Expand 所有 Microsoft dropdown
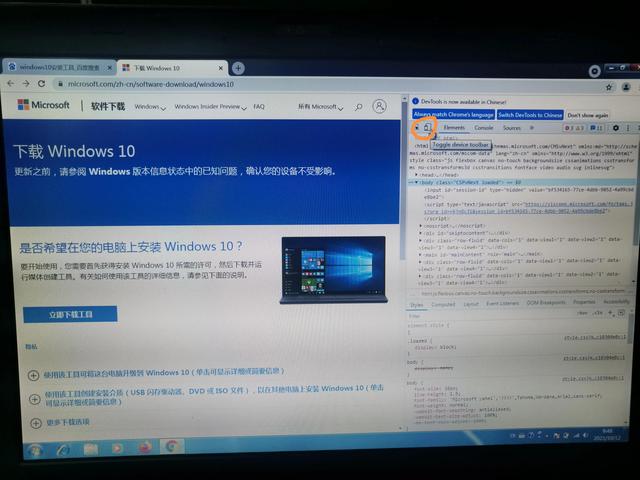 [x=320, y=107]
